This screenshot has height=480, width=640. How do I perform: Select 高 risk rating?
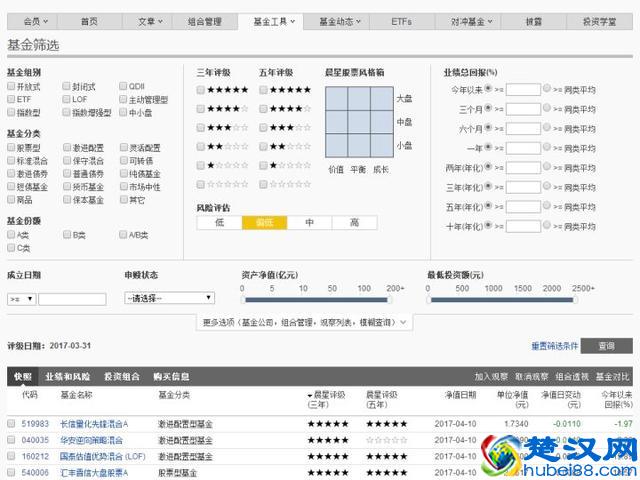(x=354, y=222)
